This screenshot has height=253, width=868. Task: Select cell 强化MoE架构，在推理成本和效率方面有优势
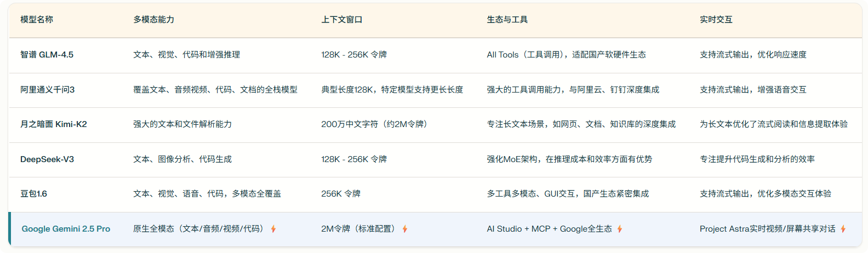point(570,159)
